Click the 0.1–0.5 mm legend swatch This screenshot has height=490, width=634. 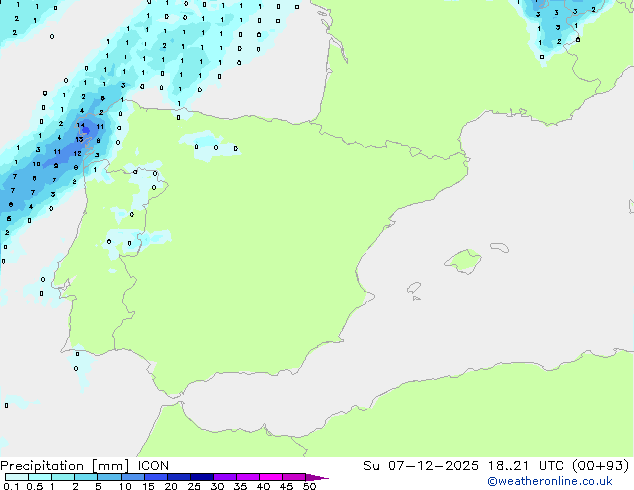(x=17, y=477)
